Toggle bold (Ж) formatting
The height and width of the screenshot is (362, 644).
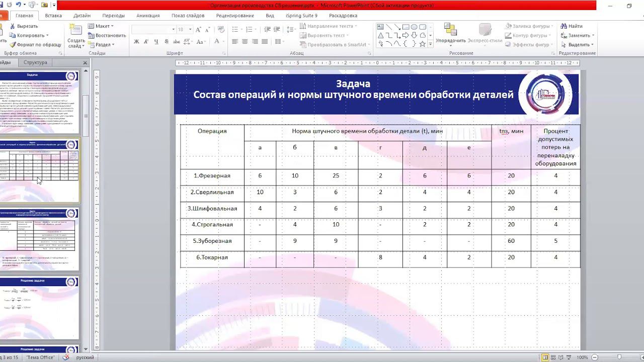[x=136, y=42]
